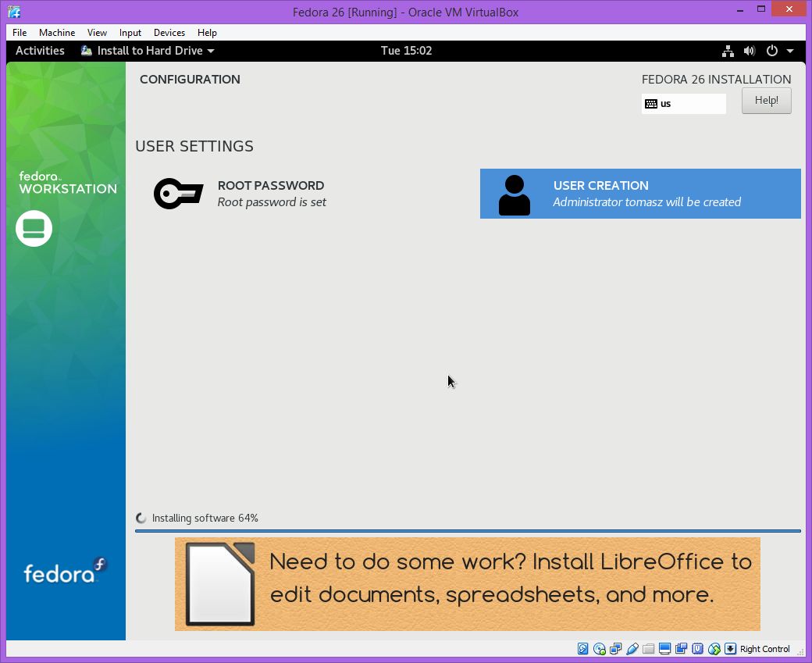
Task: Click the LibreOffice document icon in banner
Action: click(x=220, y=584)
